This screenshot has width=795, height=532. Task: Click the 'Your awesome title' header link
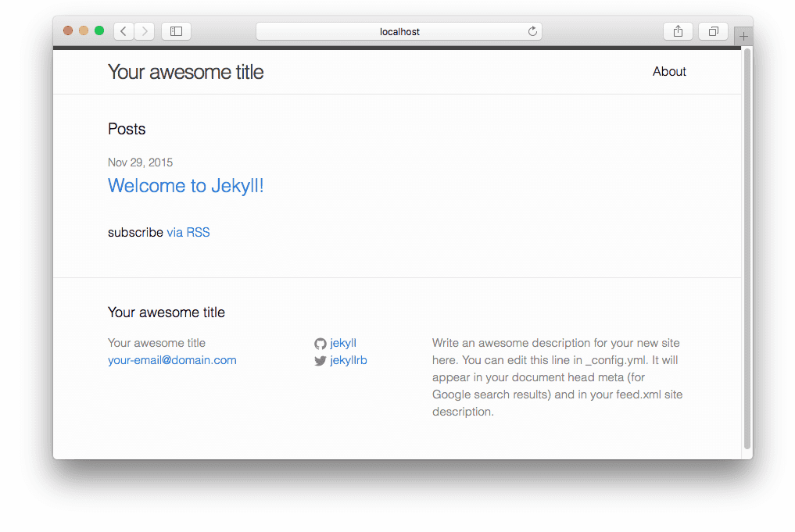[x=186, y=72]
